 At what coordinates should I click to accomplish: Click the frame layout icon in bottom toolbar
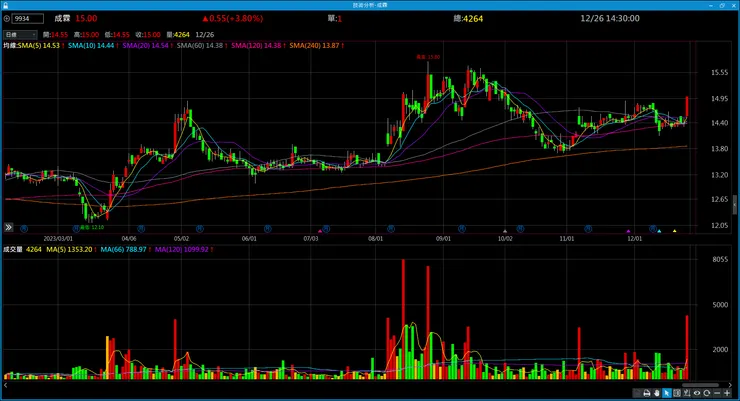[677, 393]
